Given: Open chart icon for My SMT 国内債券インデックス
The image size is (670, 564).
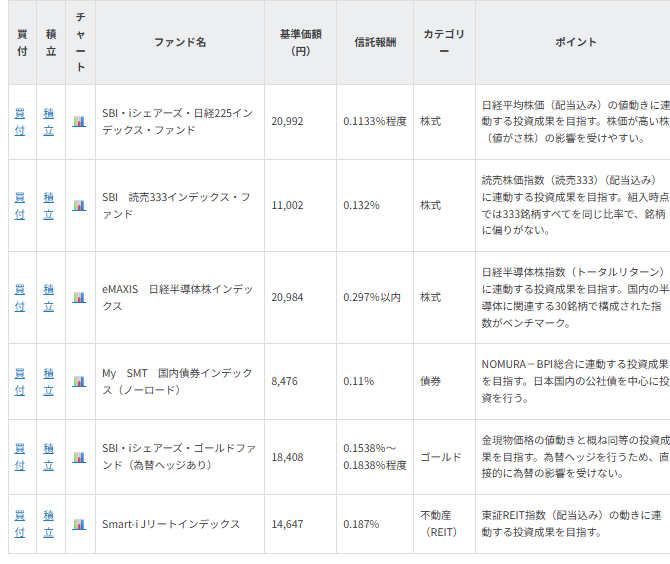Looking at the screenshot, I should click(79, 381).
